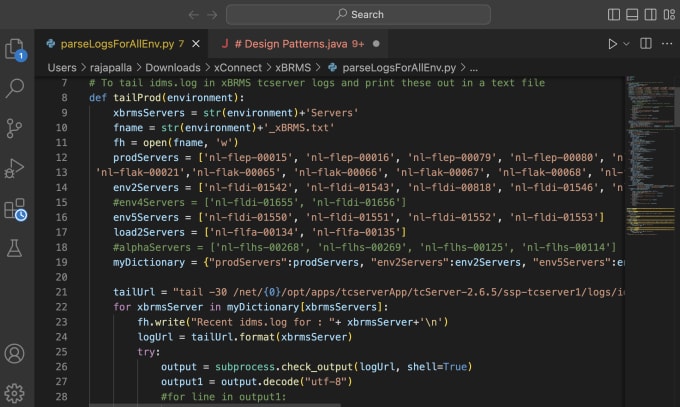Open the Manage gear icon
680x407 pixels.
tap(14, 393)
